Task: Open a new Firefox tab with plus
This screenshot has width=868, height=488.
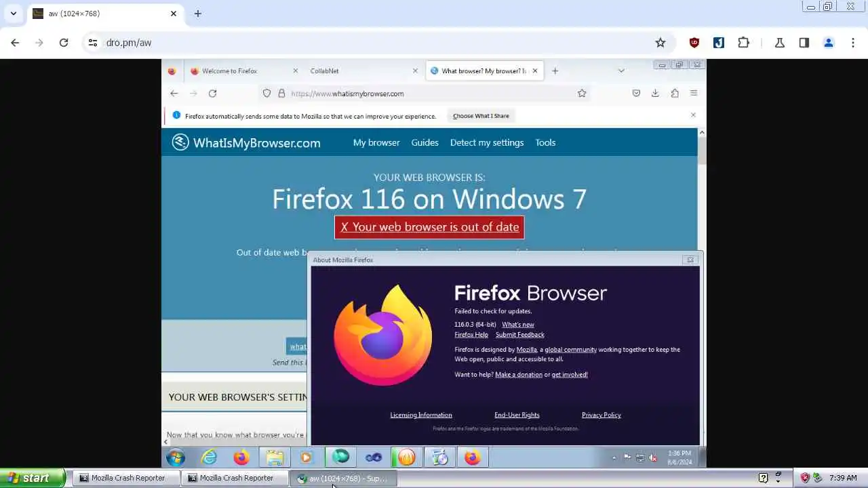Action: pyautogui.click(x=555, y=71)
